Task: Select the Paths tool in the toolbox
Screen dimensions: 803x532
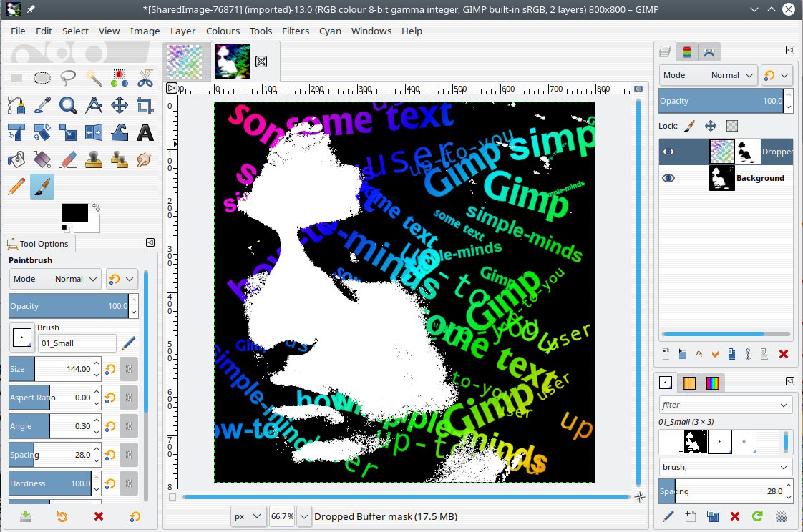Action: click(x=16, y=105)
